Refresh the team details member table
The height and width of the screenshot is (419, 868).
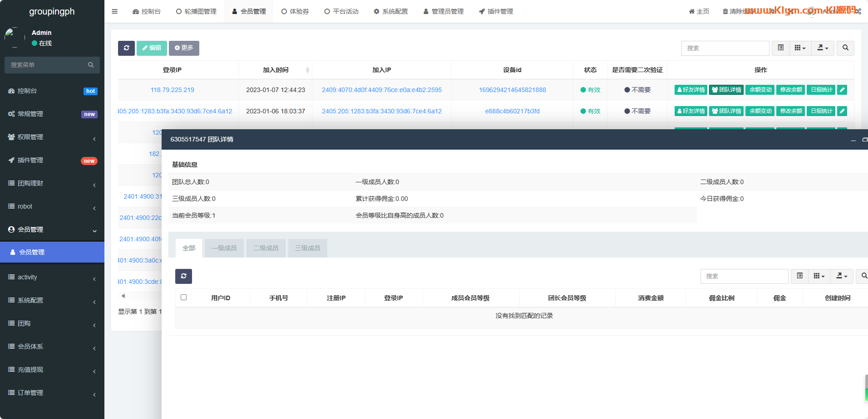click(x=183, y=276)
